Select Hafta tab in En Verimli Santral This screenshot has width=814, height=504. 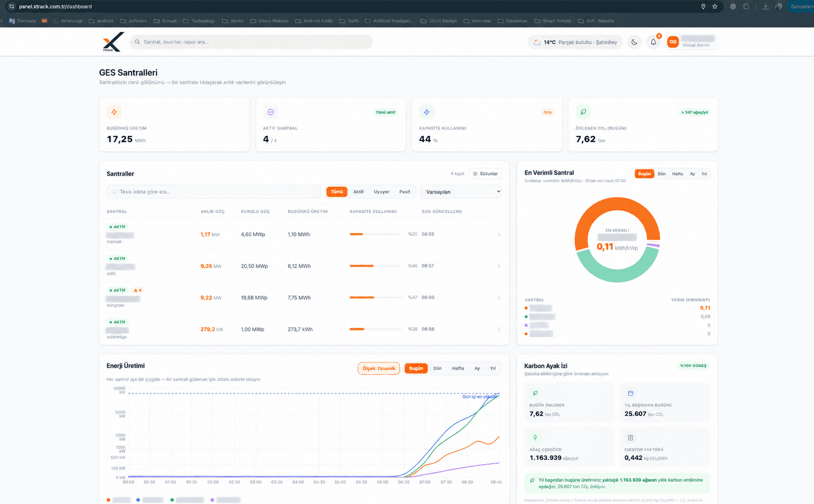(x=678, y=174)
